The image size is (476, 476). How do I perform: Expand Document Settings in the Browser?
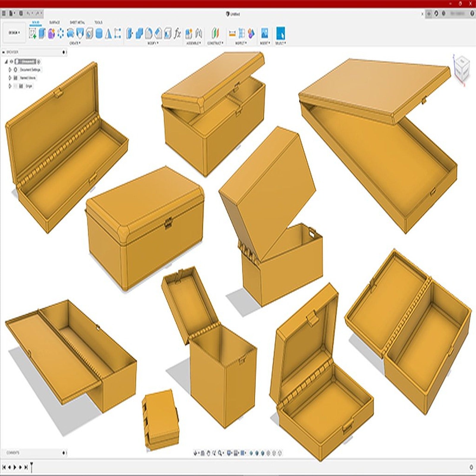pyautogui.click(x=10, y=70)
